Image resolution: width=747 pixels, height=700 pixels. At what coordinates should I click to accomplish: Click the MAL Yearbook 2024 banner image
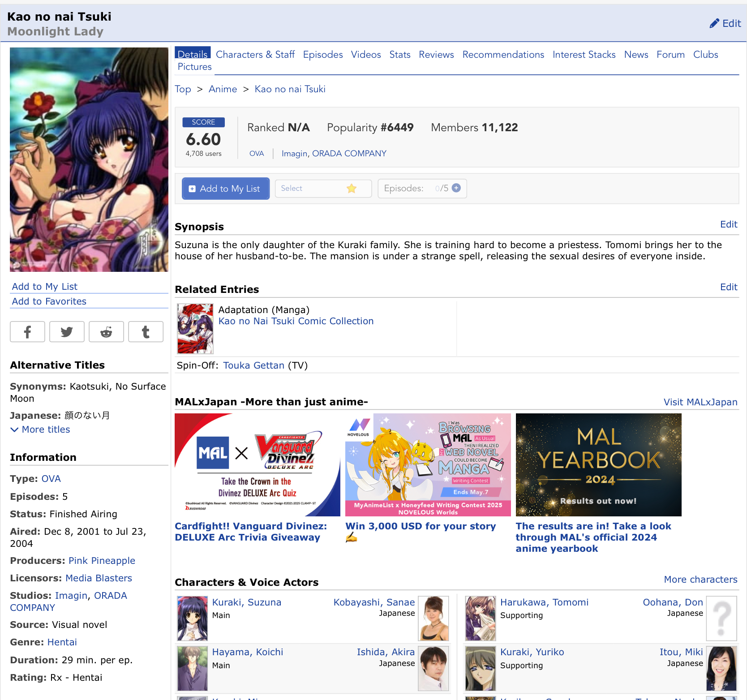[599, 465]
